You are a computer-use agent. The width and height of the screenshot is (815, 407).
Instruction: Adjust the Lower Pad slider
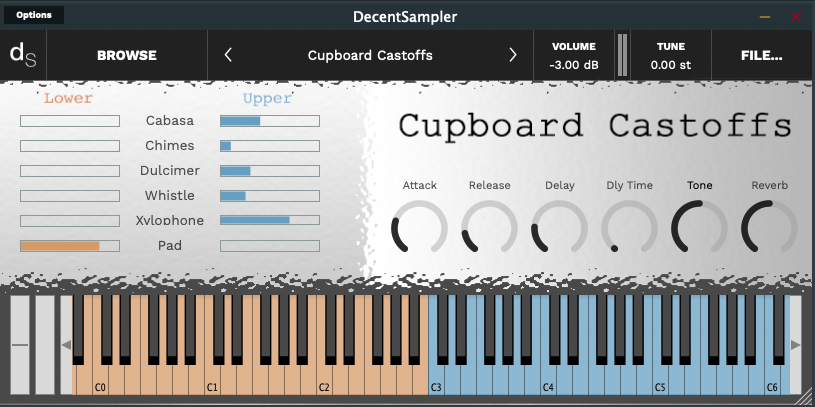70,246
